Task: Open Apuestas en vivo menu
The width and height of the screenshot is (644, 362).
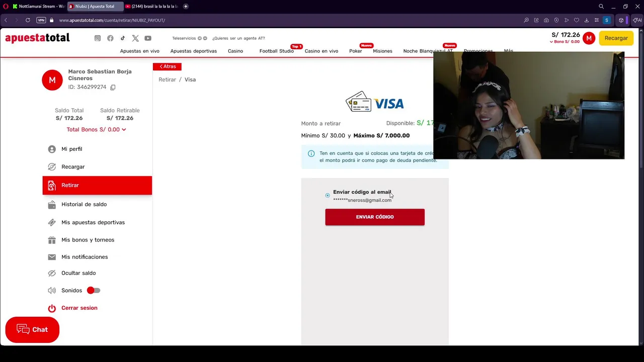Action: pyautogui.click(x=140, y=51)
